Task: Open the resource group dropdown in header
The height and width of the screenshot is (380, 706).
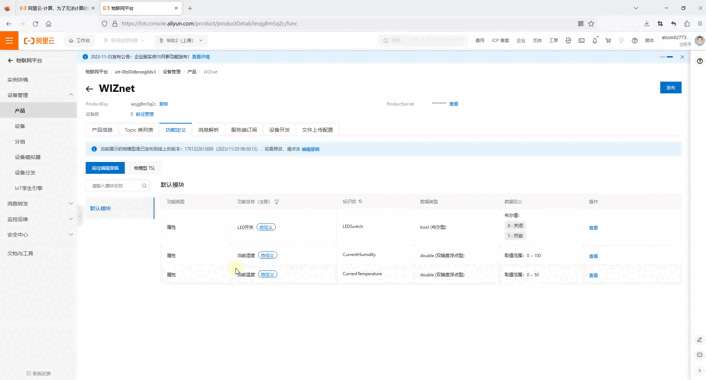Action: coord(124,41)
